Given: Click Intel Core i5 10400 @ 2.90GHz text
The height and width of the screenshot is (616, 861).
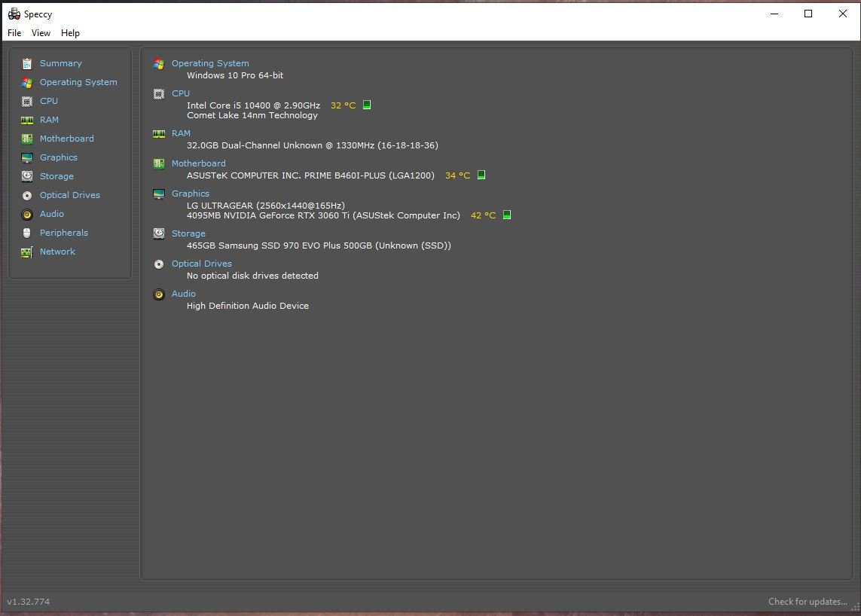Looking at the screenshot, I should pyautogui.click(x=253, y=105).
